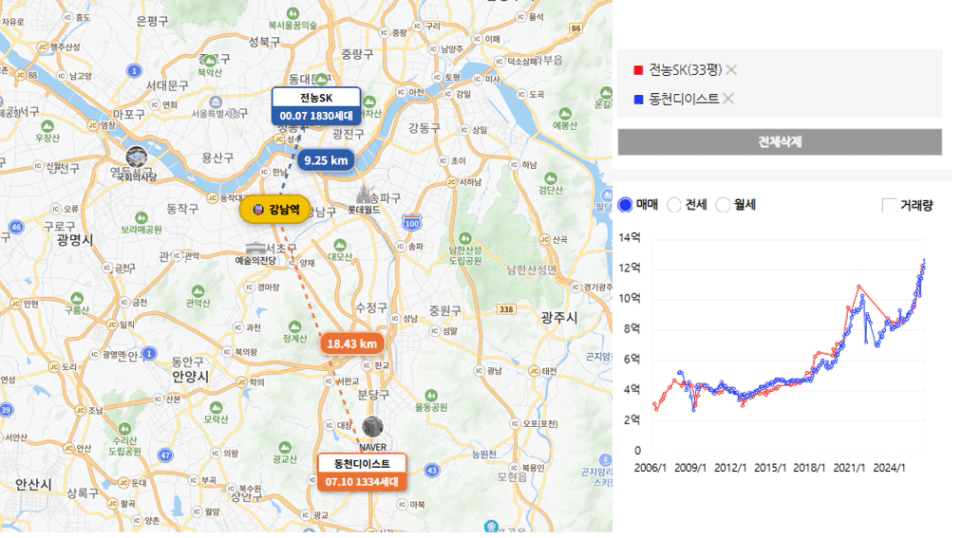962x538 pixels.
Task: Click the 18.43 km distance badge
Action: click(x=352, y=344)
